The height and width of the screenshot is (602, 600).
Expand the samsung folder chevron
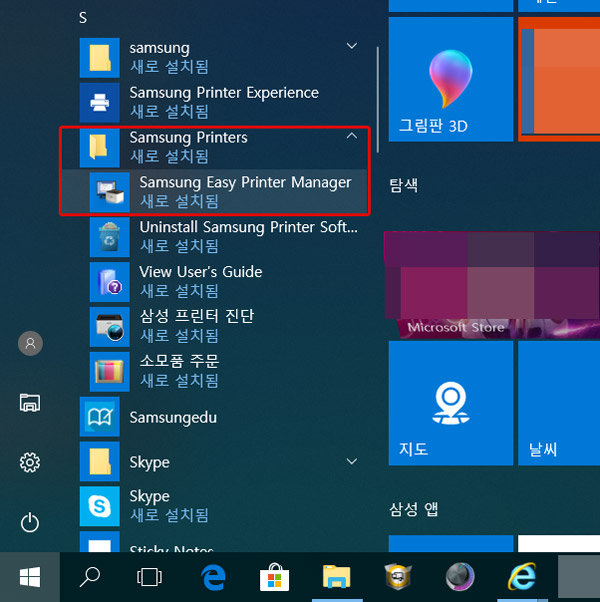tap(352, 46)
